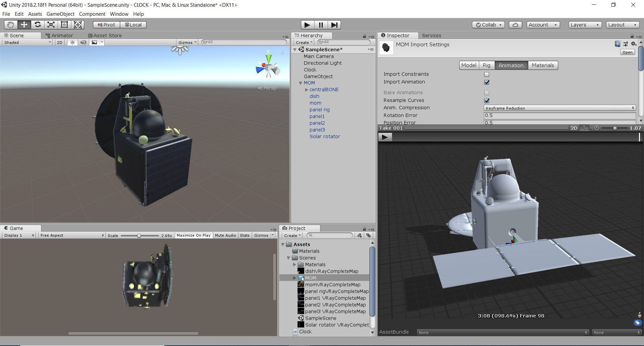The height and width of the screenshot is (346, 644).
Task: Toggle scene audio speaker icon
Action: click(84, 43)
